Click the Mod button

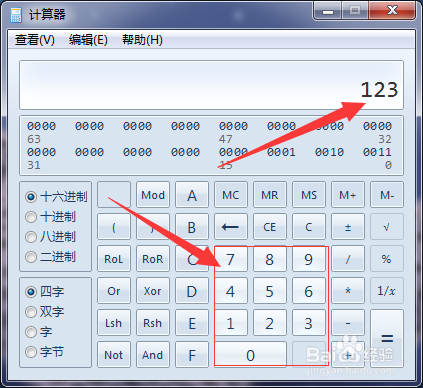[153, 195]
